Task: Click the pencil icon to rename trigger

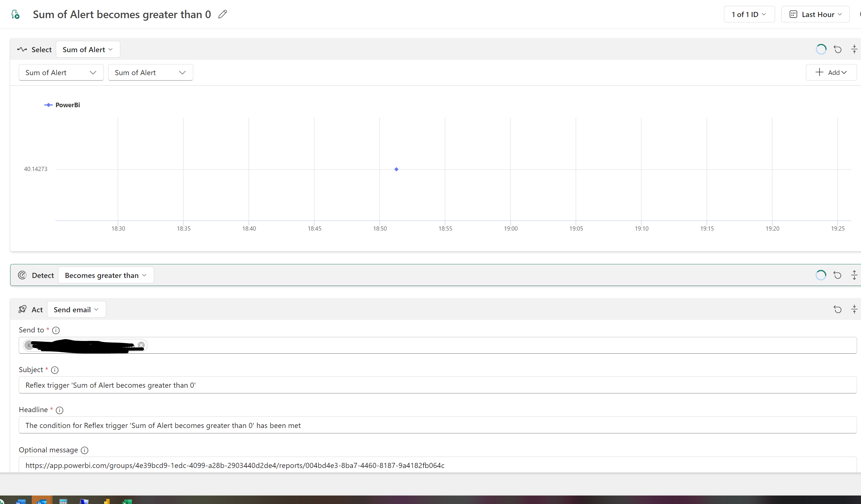Action: pos(222,14)
